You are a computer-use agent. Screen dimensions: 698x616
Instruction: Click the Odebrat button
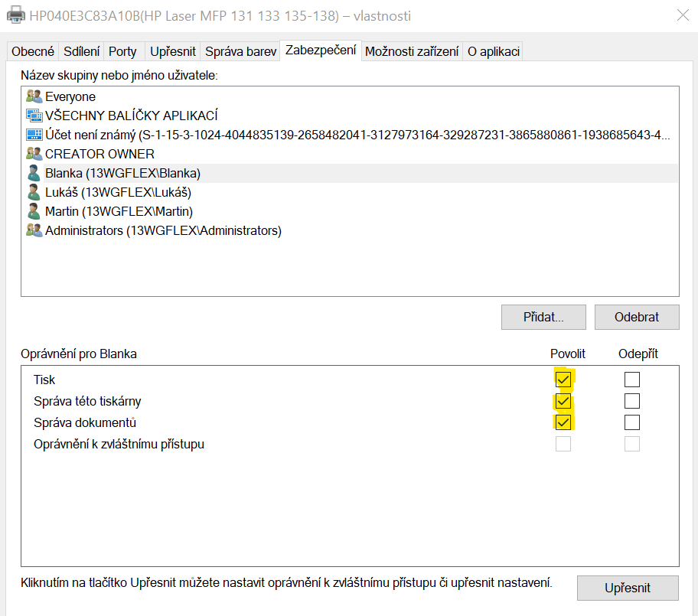point(636,317)
